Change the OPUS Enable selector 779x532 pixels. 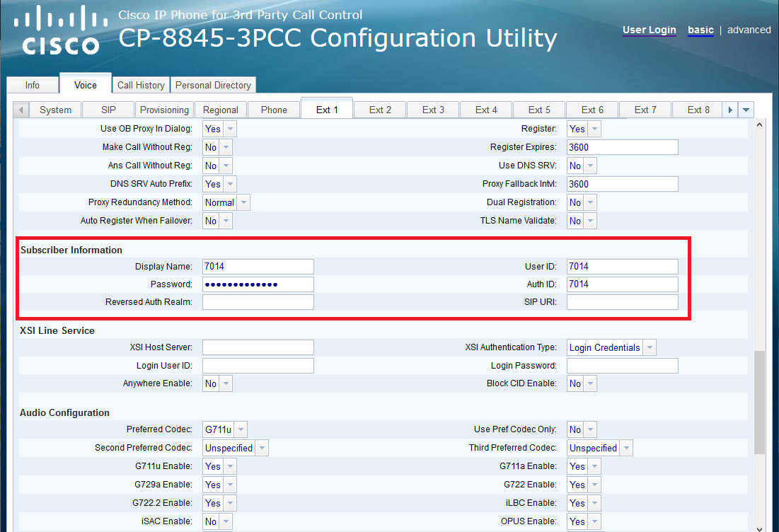(x=584, y=521)
